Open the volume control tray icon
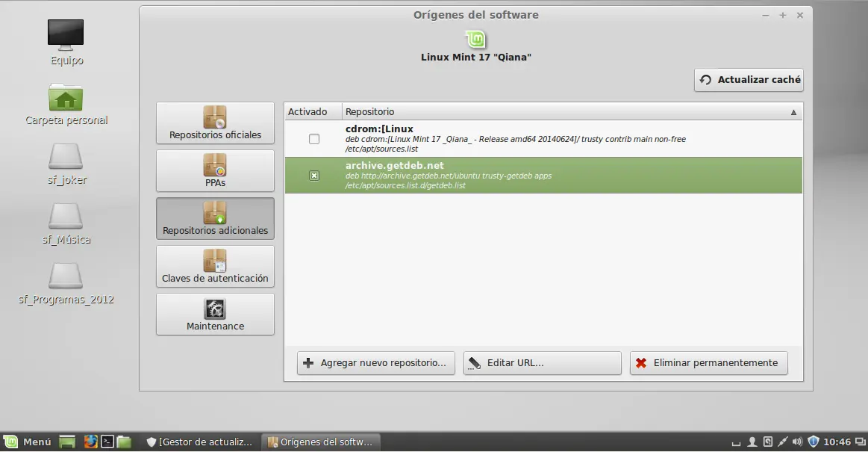The image size is (868, 452). [797, 442]
